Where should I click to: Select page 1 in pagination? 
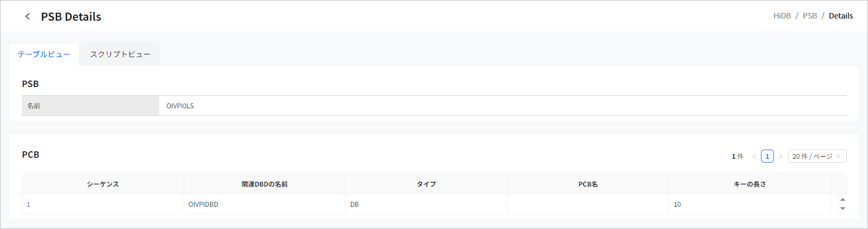(767, 157)
